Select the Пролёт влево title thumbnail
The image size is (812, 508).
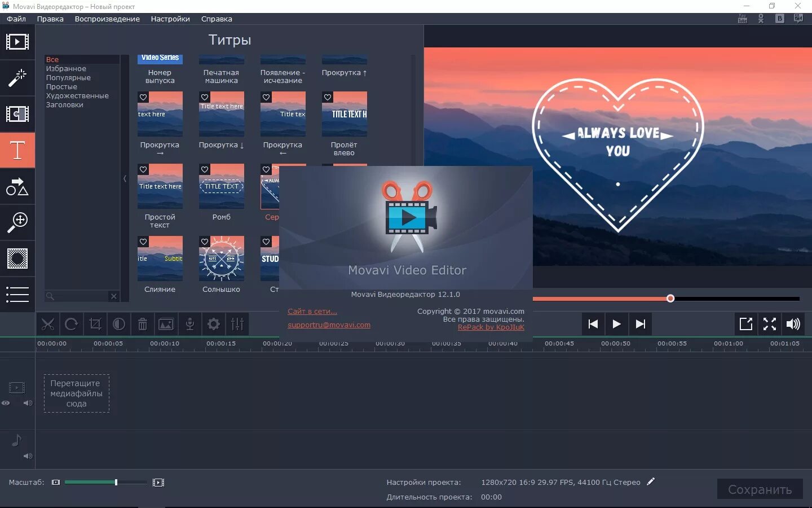[345, 114]
